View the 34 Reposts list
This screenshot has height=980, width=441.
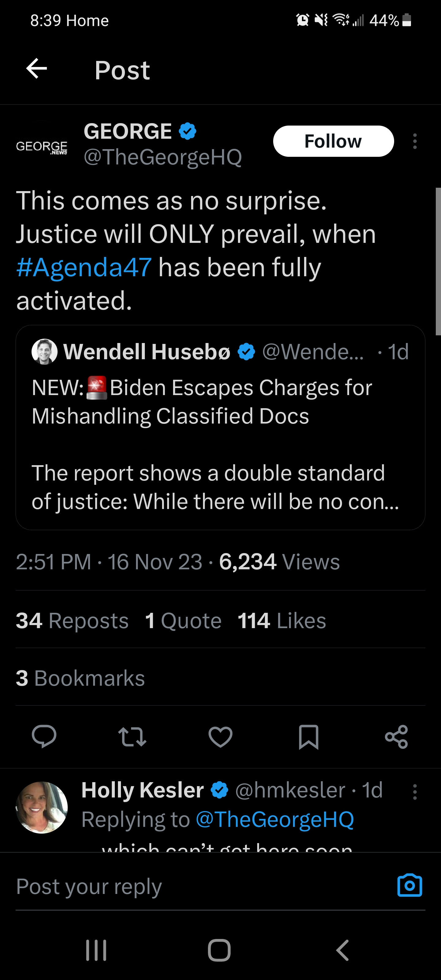72,620
